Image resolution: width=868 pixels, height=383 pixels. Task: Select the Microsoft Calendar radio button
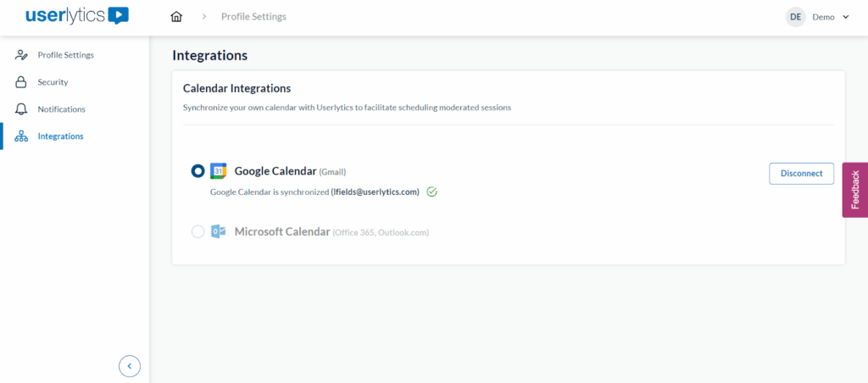coord(198,231)
